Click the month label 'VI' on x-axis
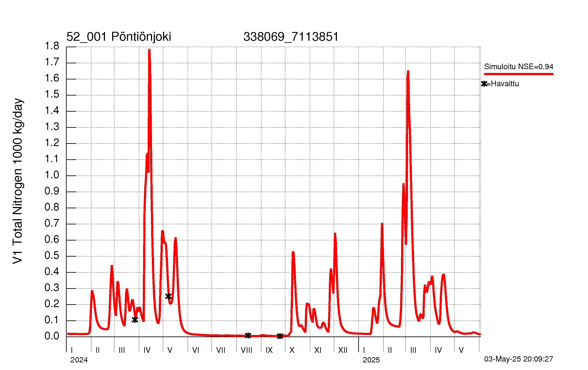Image resolution: width=588 pixels, height=370 pixels. pos(196,350)
